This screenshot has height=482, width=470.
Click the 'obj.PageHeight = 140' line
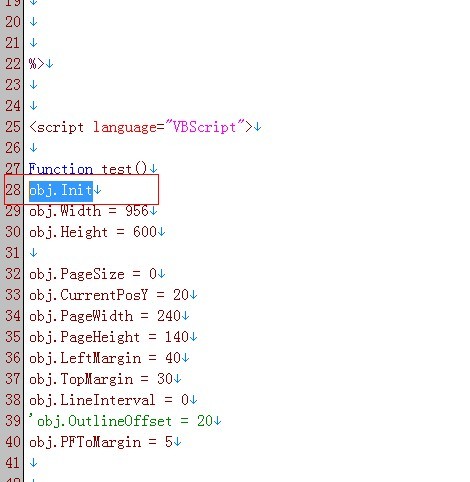click(109, 337)
